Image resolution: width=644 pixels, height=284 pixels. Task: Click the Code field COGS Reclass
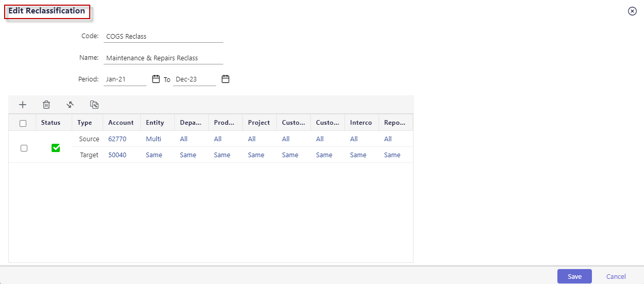click(x=163, y=37)
